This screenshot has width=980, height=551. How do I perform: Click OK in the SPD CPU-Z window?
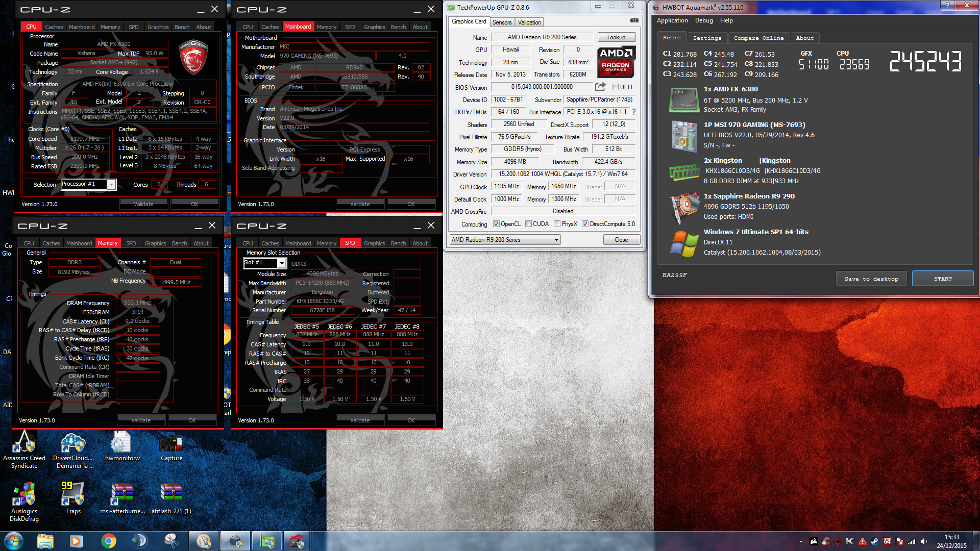[x=411, y=420]
